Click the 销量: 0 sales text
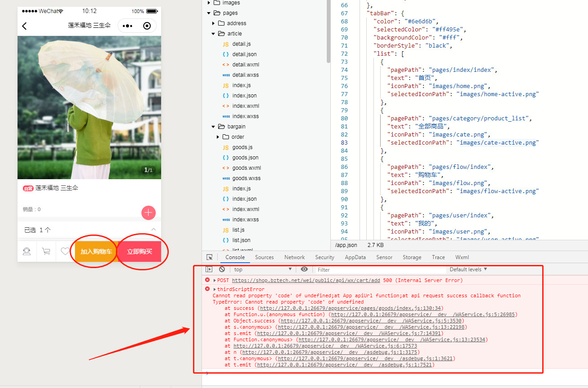Image resolution: width=588 pixels, height=388 pixels. click(x=32, y=209)
